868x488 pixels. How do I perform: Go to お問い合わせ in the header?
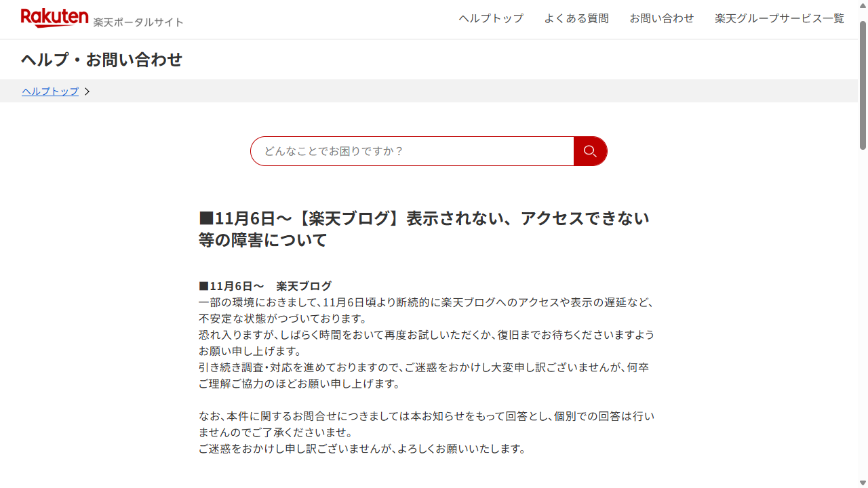pyautogui.click(x=661, y=18)
